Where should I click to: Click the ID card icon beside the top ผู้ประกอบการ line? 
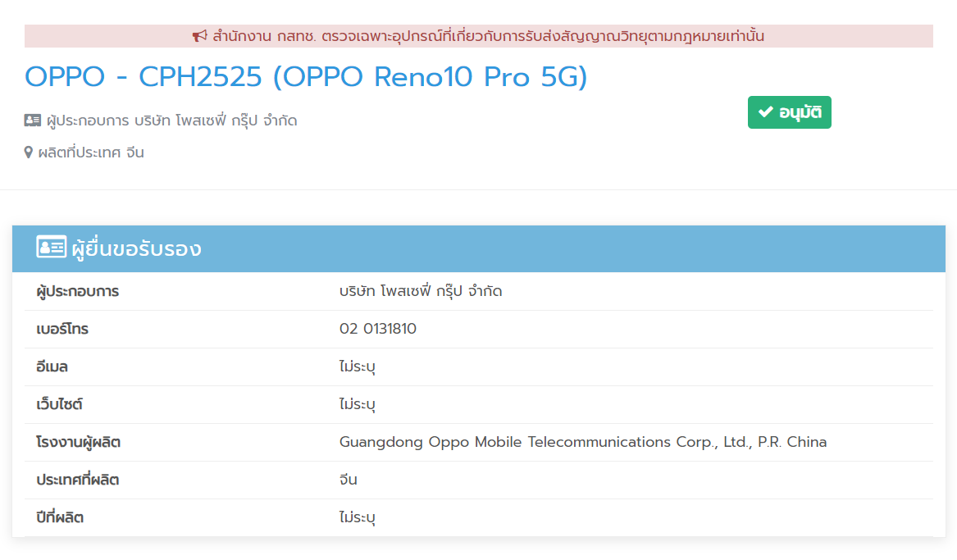(x=33, y=121)
